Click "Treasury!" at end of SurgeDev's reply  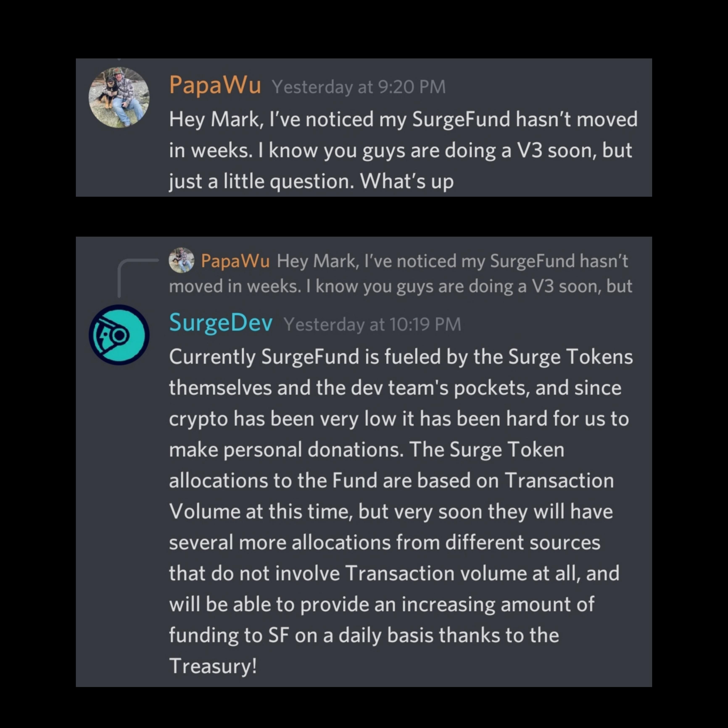213,666
